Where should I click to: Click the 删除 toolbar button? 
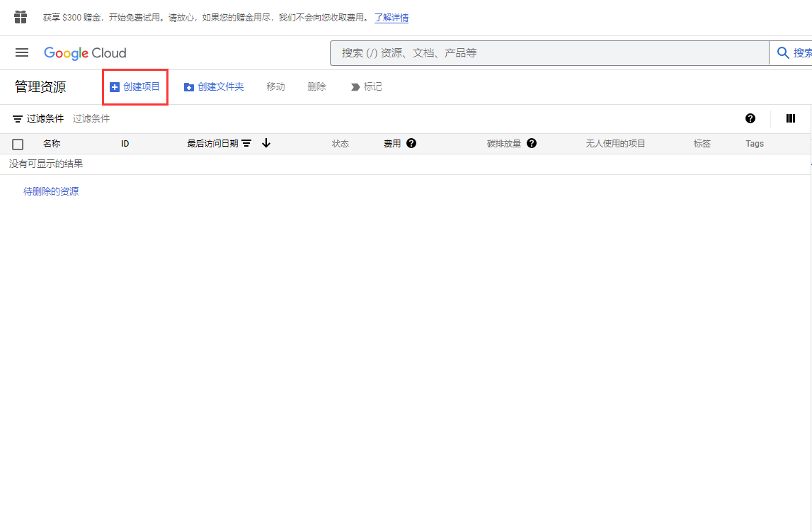click(x=316, y=87)
